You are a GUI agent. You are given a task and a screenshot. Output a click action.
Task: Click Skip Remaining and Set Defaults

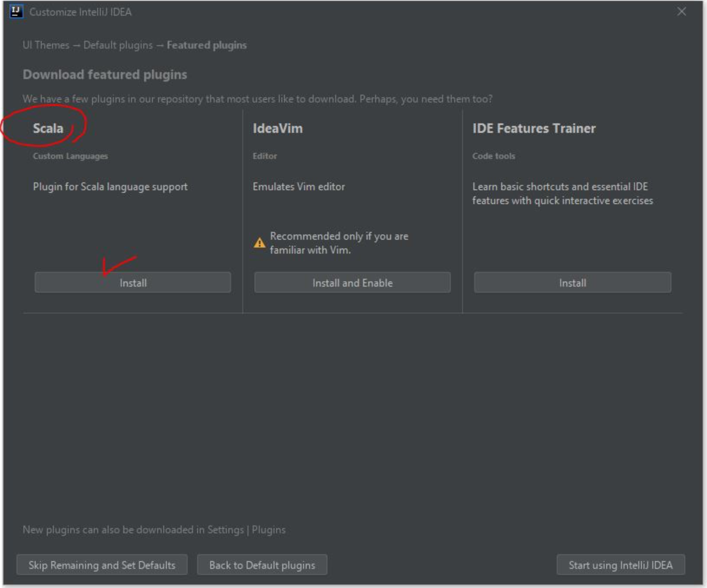point(102,565)
